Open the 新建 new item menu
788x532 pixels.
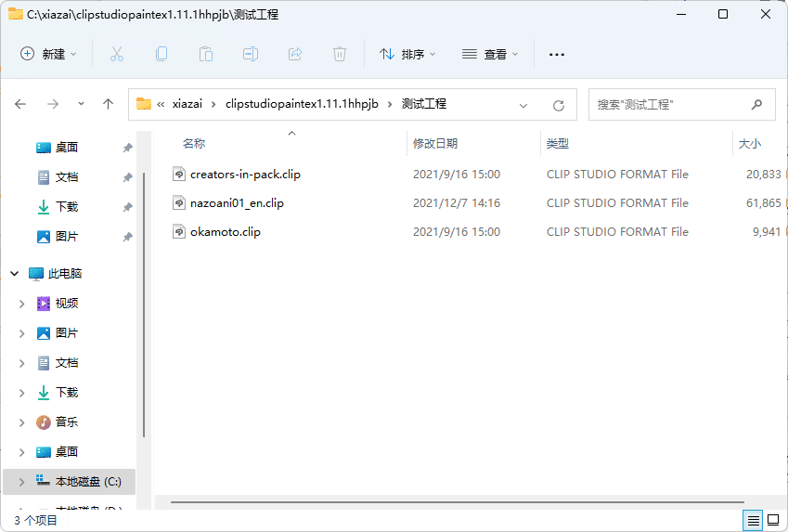click(49, 55)
